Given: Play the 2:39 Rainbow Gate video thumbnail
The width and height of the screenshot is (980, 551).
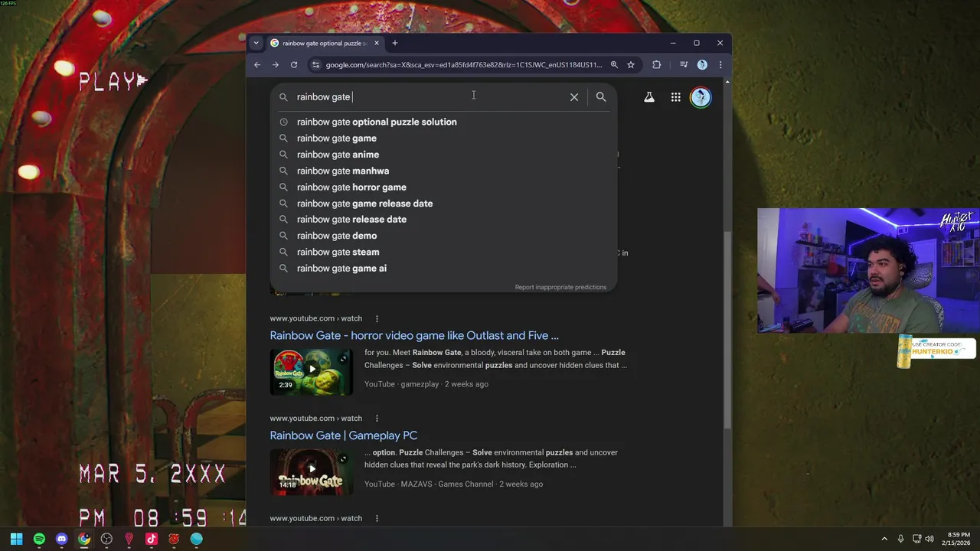Looking at the screenshot, I should tap(312, 372).
